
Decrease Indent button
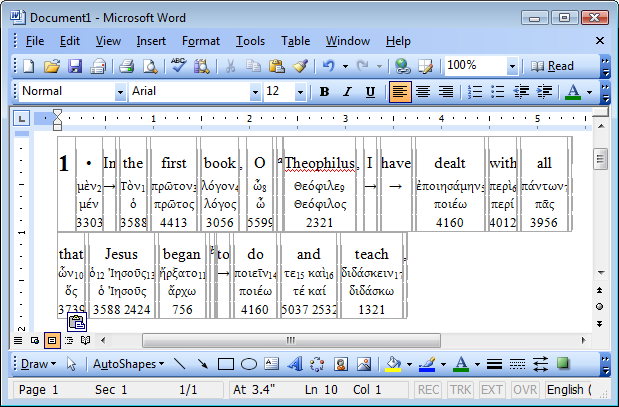[521, 92]
